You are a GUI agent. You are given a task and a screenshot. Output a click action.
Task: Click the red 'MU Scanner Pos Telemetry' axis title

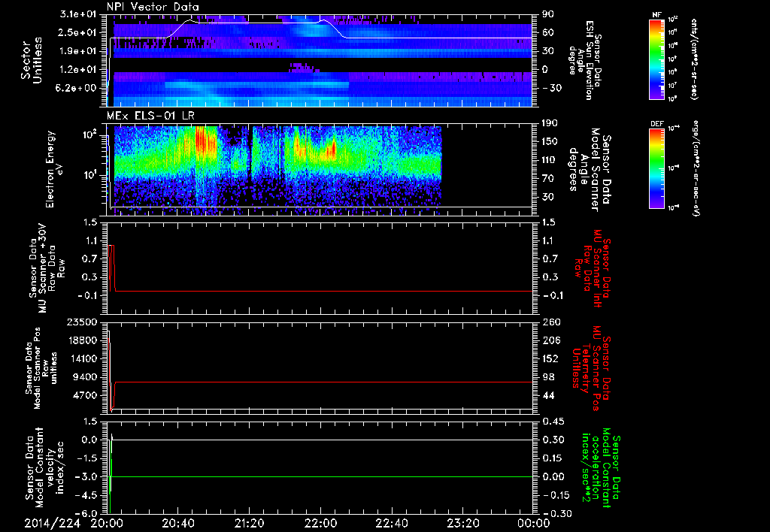tap(591, 368)
